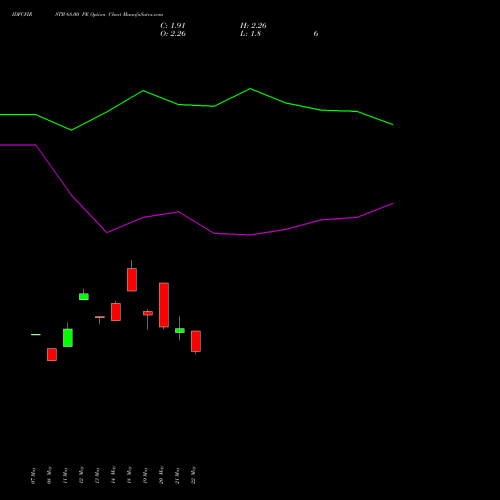Click the open value 'O: 2.26'
The height and width of the screenshot is (500, 500).
coord(173,34)
